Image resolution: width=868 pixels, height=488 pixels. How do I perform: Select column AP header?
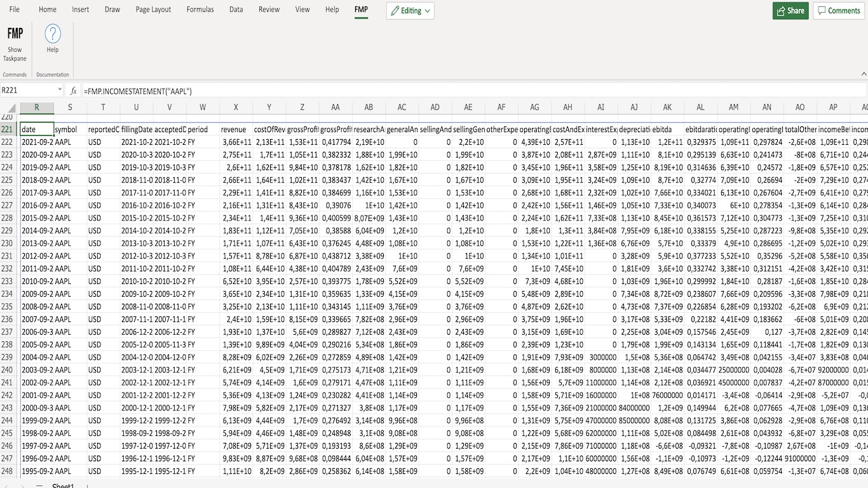coord(833,107)
